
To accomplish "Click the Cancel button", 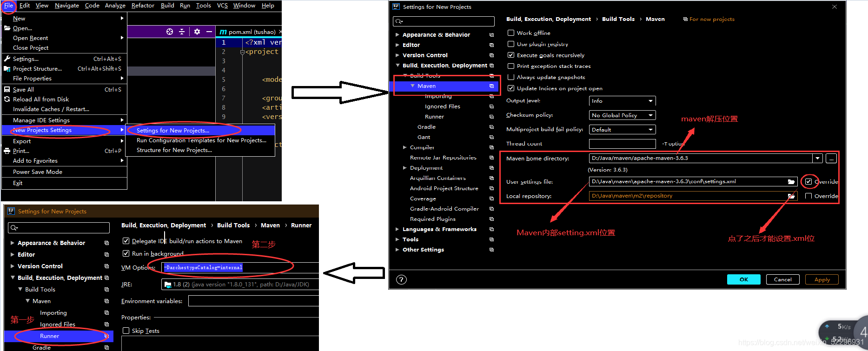I will 782,279.
